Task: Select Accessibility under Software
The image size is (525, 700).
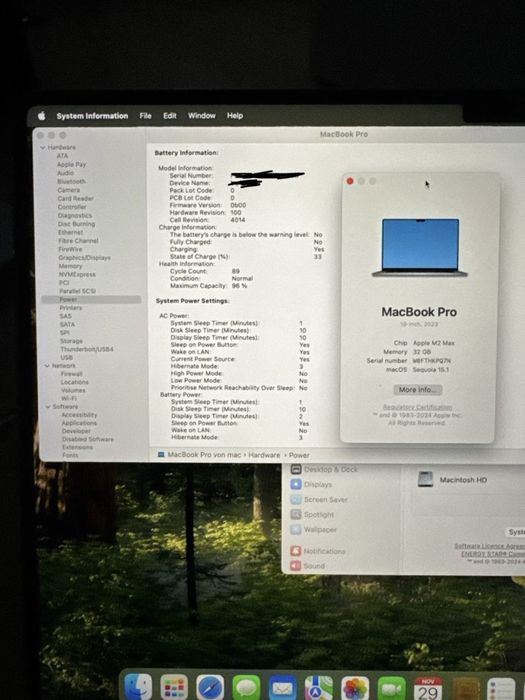Action: coord(79,415)
